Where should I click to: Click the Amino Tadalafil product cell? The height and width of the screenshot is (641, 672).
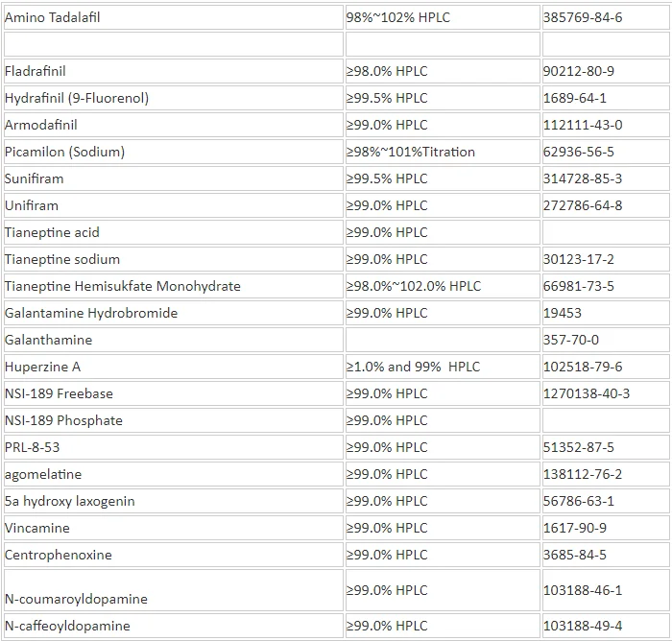(x=52, y=17)
